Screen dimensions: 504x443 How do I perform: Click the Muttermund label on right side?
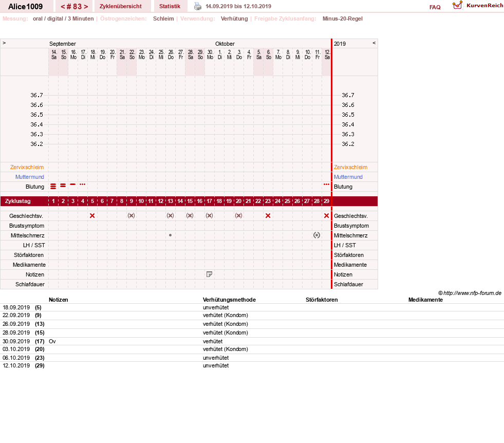click(348, 177)
